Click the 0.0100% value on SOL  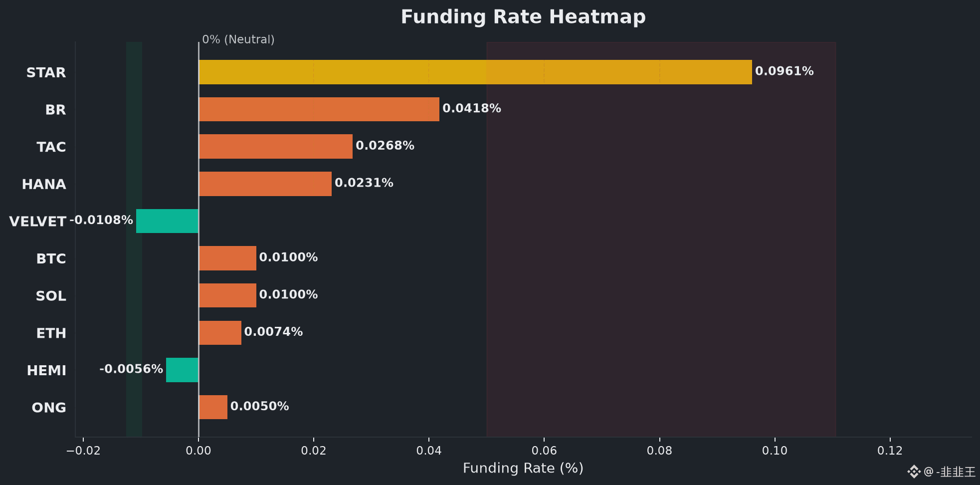pyautogui.click(x=289, y=295)
